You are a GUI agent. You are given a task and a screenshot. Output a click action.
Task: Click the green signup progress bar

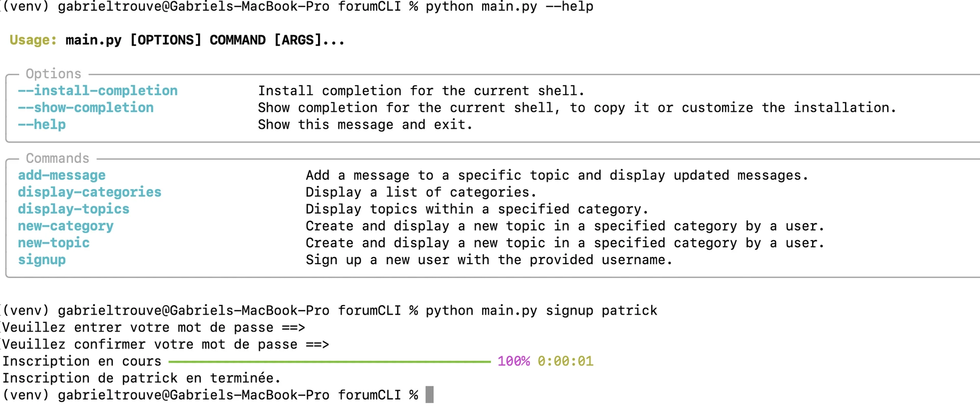[x=329, y=362]
